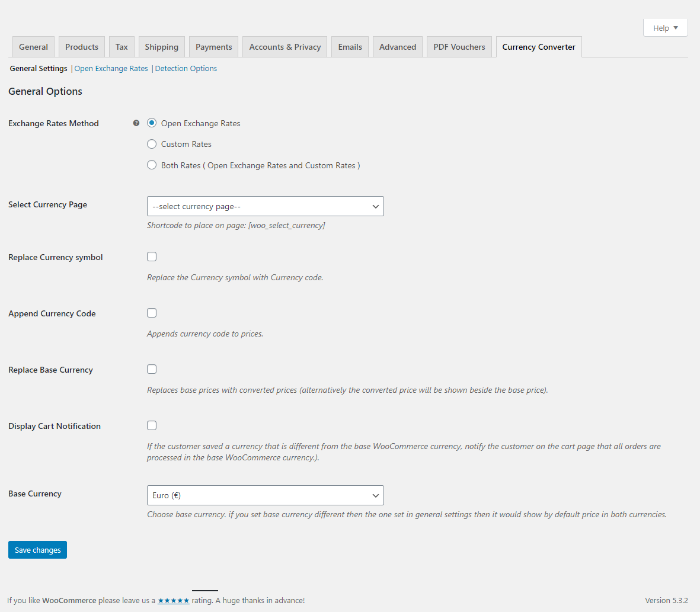Enable Display Cart Notification checkbox
This screenshot has height=612, width=700.
[x=152, y=425]
